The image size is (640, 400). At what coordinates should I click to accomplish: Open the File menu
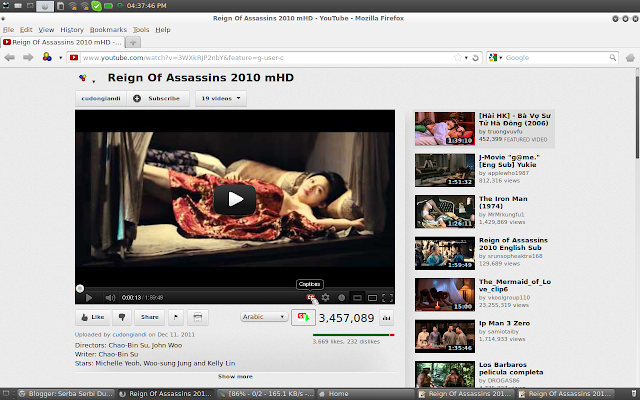(8, 30)
